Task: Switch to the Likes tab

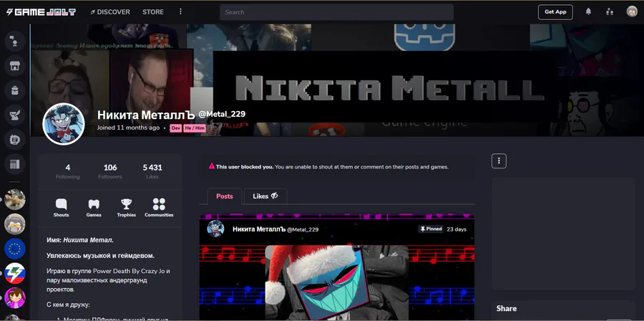Action: click(265, 196)
